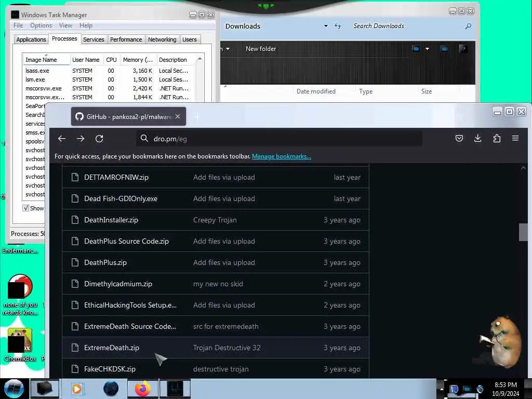
Task: Open view options dropdown arrow in Downloads
Action: point(427,49)
